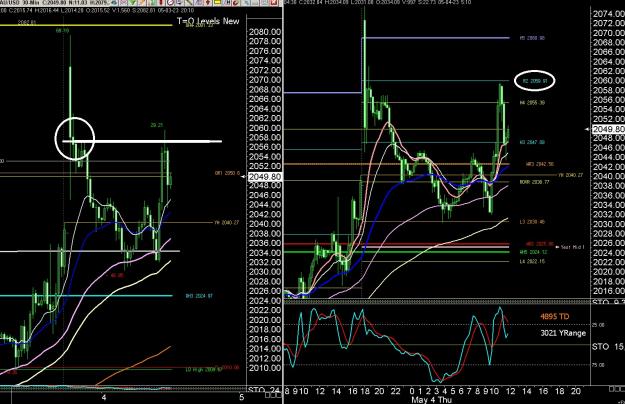Screen dimensions: 625x404
Task: Select the YH 2040.27 label on the left chart
Action: pos(226,223)
